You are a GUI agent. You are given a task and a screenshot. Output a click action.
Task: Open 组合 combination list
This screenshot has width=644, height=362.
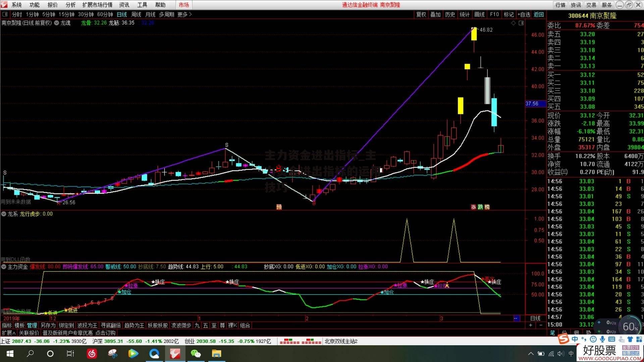[x=245, y=325]
